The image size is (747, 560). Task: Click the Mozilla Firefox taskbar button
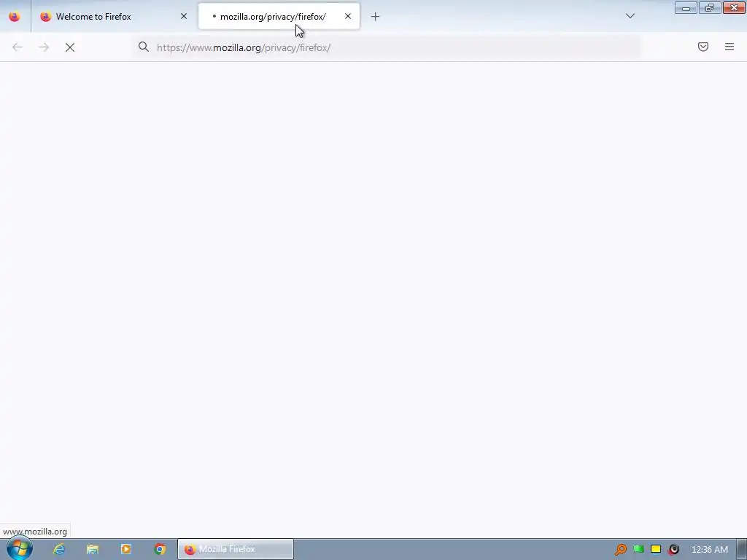(236, 549)
